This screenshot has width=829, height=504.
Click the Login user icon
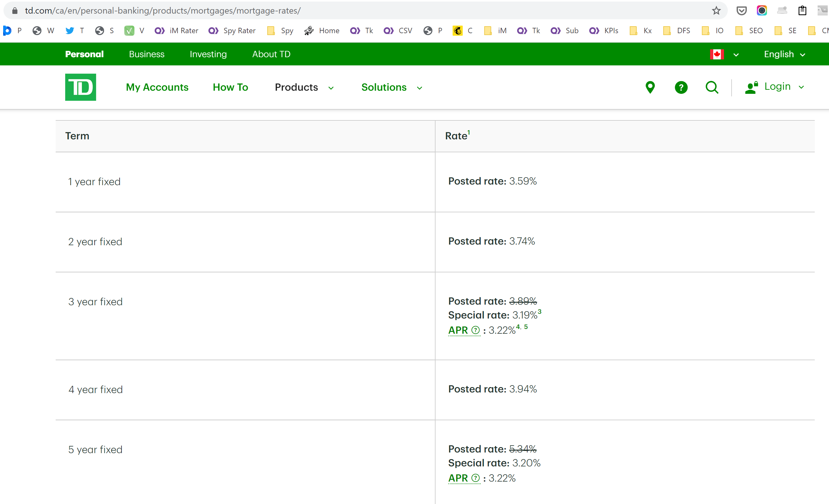tap(751, 88)
